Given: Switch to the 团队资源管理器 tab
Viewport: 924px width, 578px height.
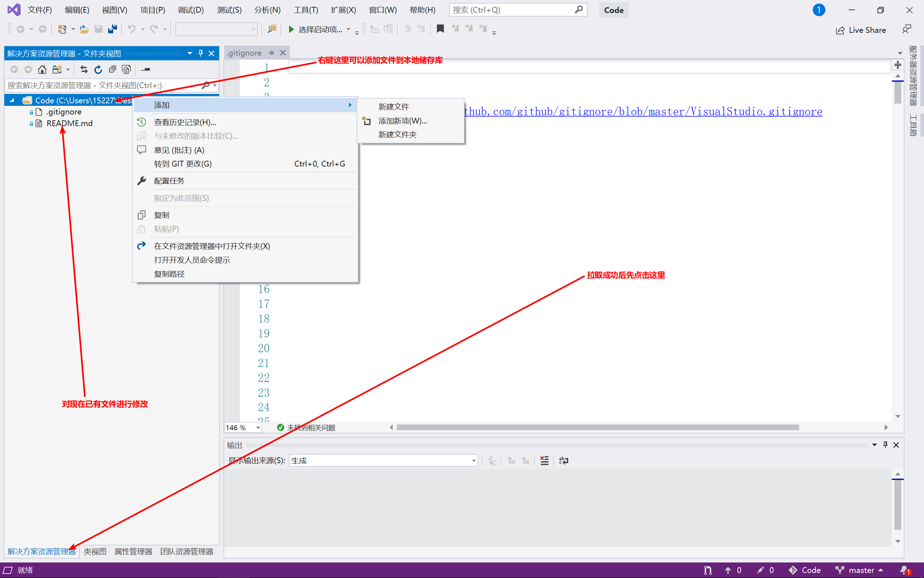Looking at the screenshot, I should 187,551.
